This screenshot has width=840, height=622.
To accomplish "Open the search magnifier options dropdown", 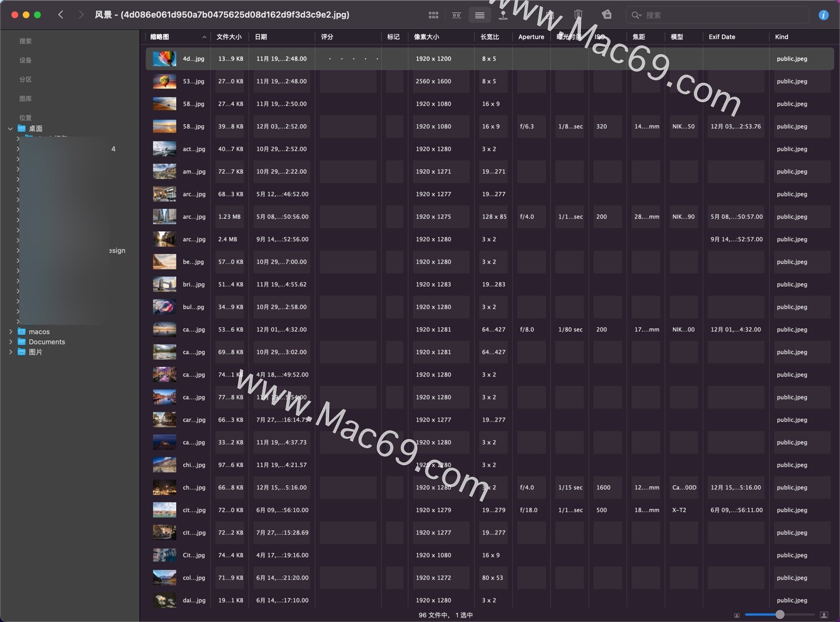I will point(637,15).
